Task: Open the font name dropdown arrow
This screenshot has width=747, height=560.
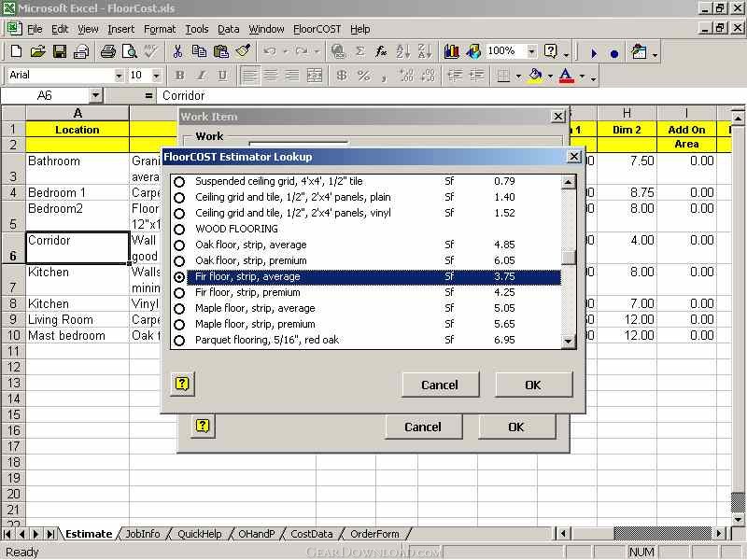Action: pyautogui.click(x=119, y=76)
